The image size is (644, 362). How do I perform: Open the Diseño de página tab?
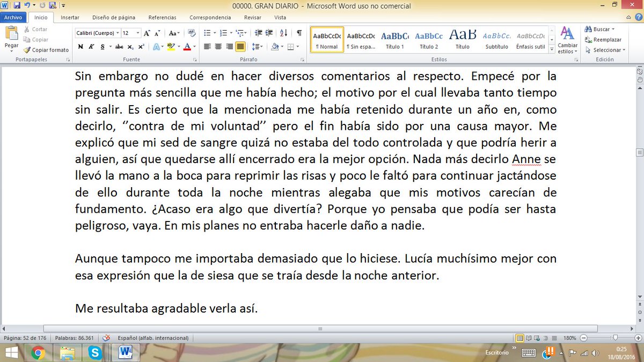pos(114,17)
